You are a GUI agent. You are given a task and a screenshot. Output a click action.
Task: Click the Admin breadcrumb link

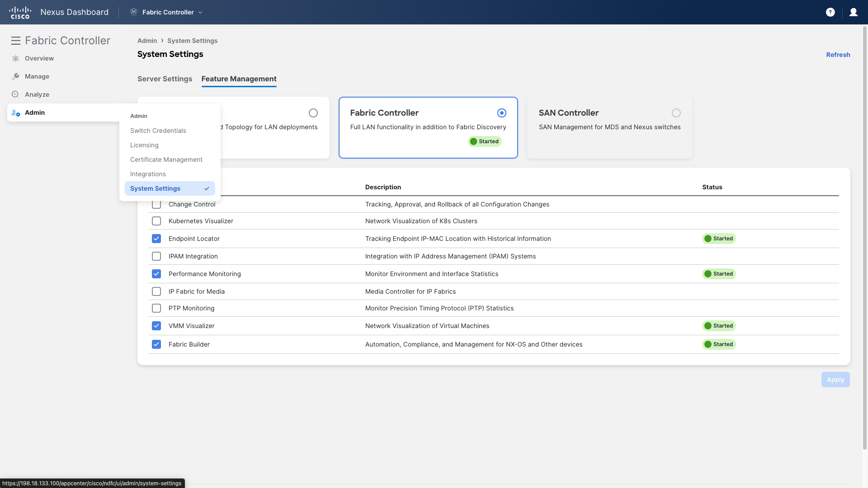[147, 41]
